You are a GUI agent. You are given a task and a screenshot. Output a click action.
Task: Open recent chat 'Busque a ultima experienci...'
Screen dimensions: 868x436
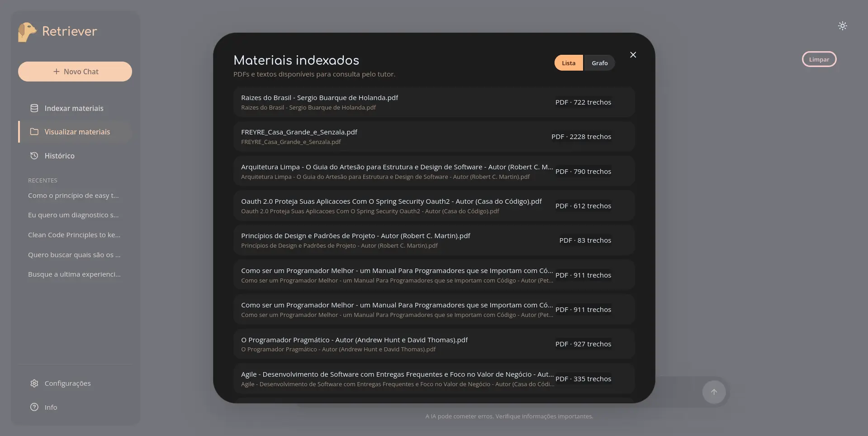74,274
